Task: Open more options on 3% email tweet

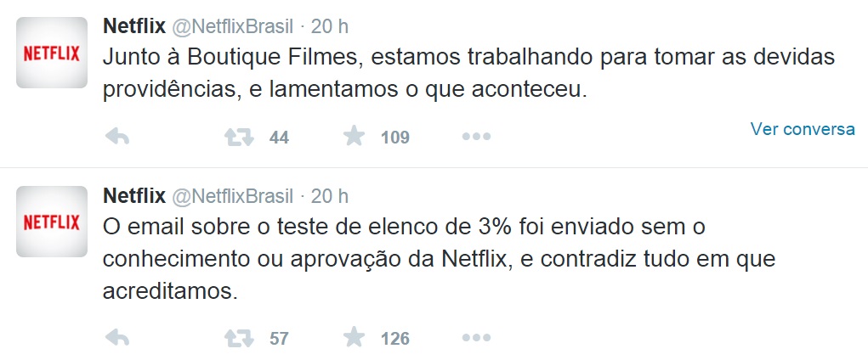Action: pos(476,337)
